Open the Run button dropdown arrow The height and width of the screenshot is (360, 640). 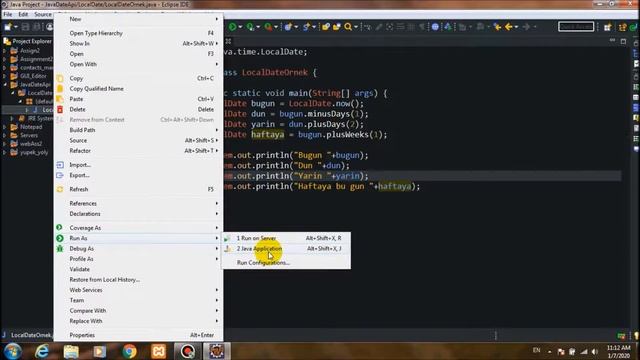(x=240, y=27)
